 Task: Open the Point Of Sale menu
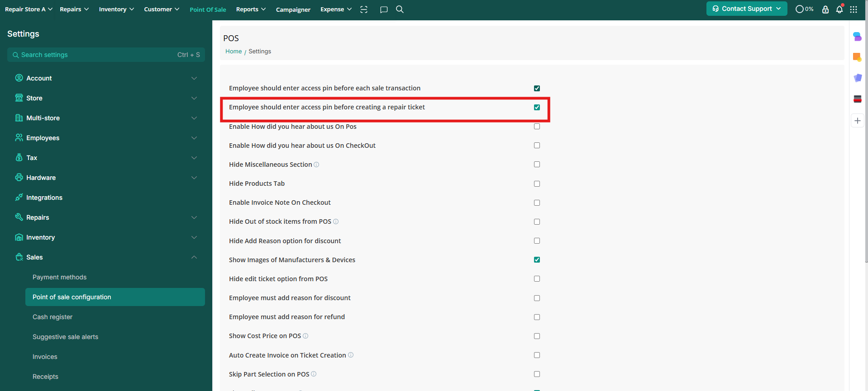point(208,9)
